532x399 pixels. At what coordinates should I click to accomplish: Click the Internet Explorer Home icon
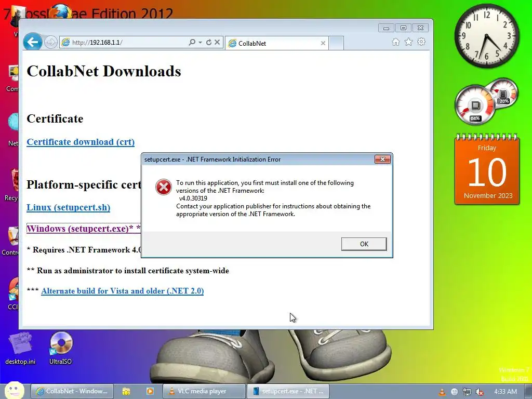pyautogui.click(x=395, y=42)
